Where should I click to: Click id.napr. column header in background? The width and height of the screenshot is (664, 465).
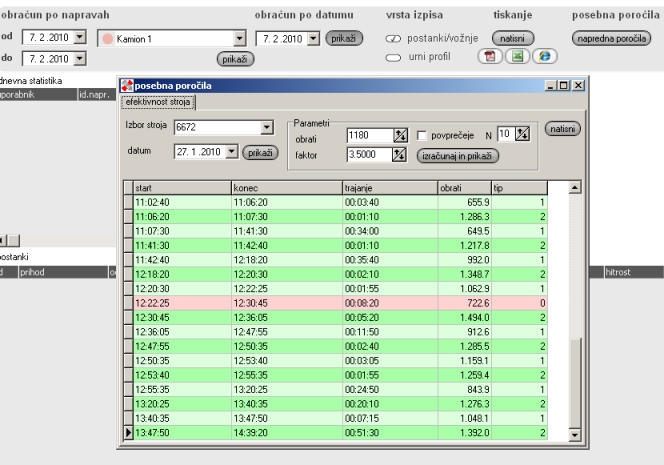pos(97,94)
